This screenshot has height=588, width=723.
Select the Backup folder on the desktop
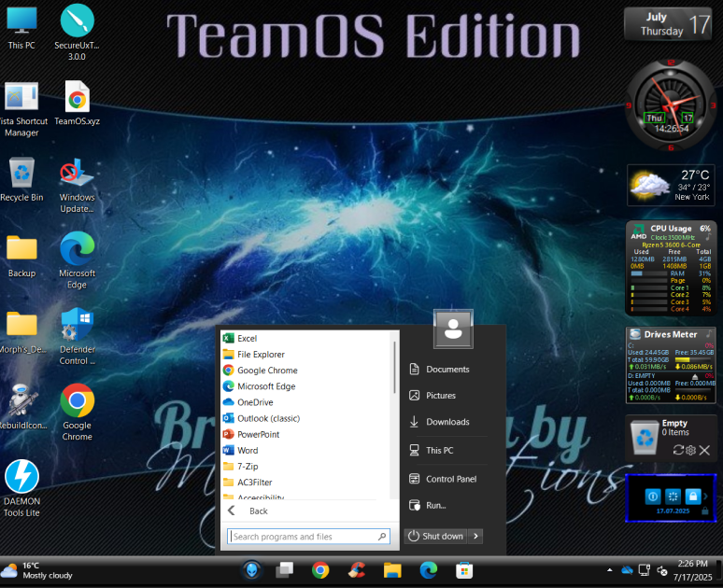tap(21, 256)
